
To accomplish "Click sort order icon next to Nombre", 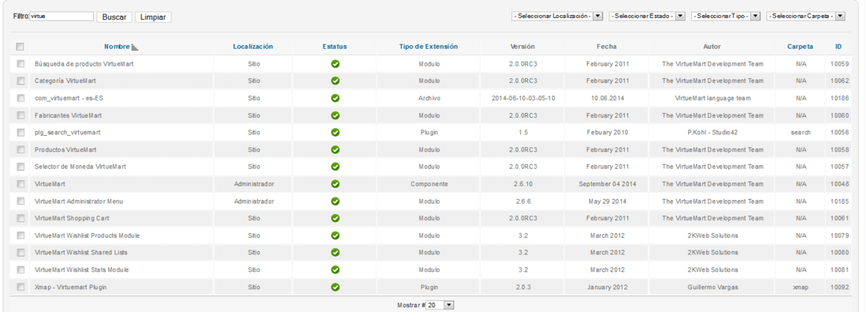I will (x=134, y=47).
